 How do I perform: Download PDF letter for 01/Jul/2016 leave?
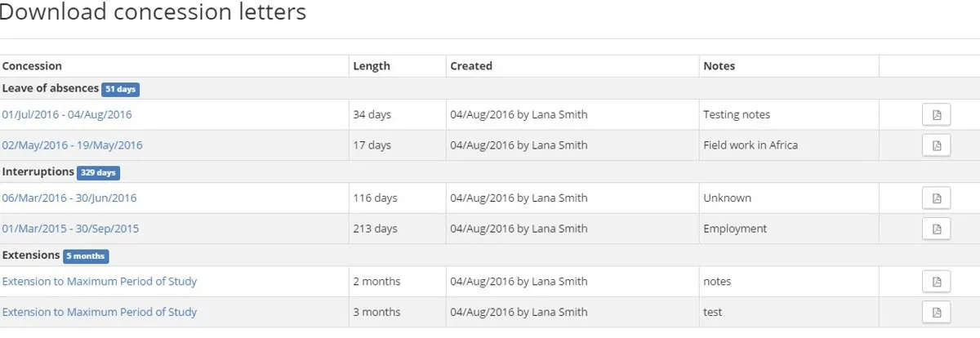[x=936, y=115]
